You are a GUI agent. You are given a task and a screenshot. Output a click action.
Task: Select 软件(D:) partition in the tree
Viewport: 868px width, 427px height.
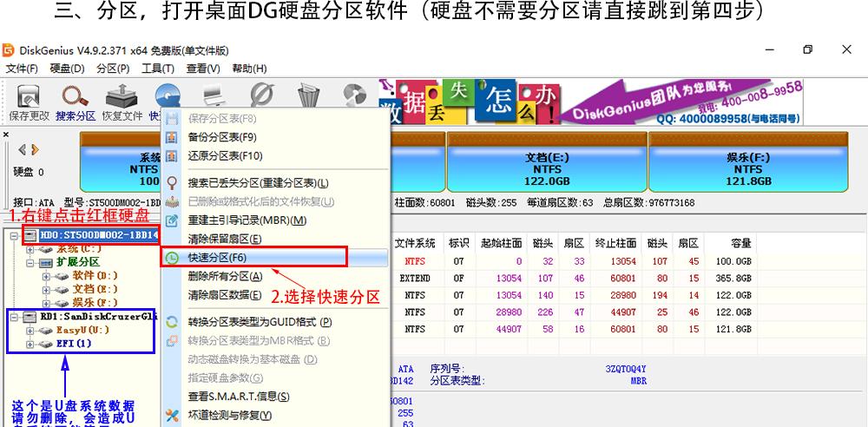[95, 275]
